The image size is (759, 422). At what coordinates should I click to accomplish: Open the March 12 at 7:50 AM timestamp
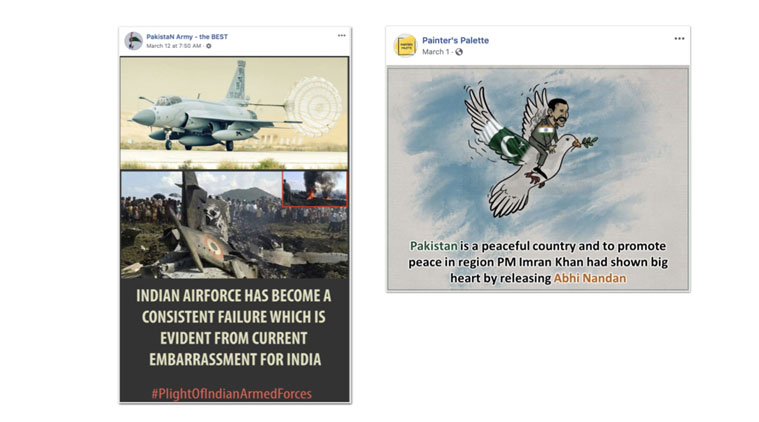tap(173, 46)
